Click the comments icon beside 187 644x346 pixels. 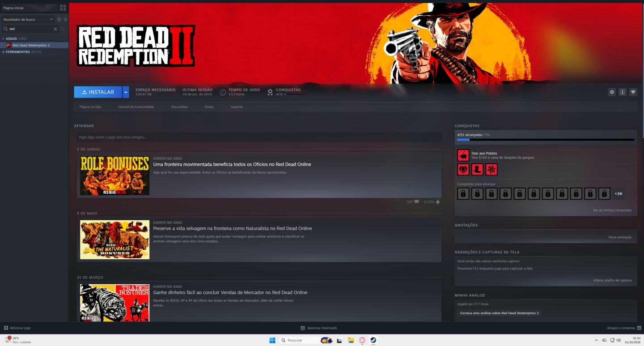[417, 202]
